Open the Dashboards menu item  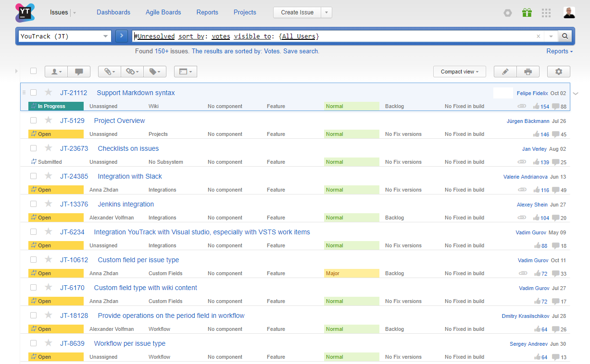tap(113, 12)
